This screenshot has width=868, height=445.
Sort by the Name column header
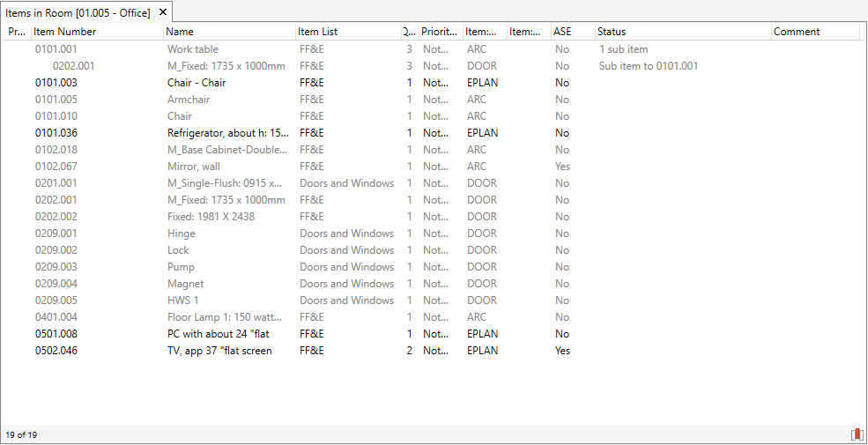click(229, 32)
